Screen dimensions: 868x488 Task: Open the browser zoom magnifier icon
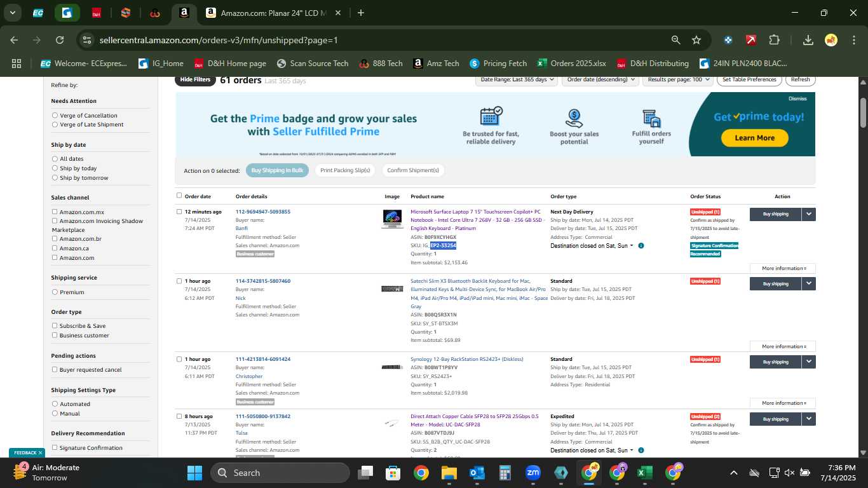pyautogui.click(x=676, y=40)
